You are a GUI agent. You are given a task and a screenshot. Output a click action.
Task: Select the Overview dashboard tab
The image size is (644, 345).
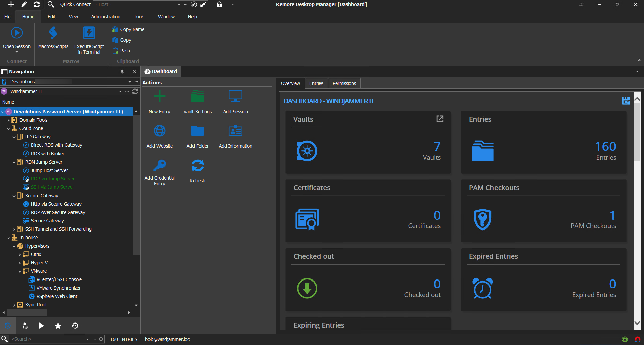[x=290, y=83]
